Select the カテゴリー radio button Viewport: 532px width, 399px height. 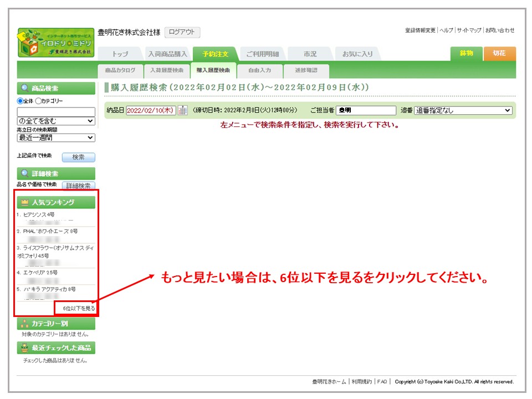pos(38,101)
